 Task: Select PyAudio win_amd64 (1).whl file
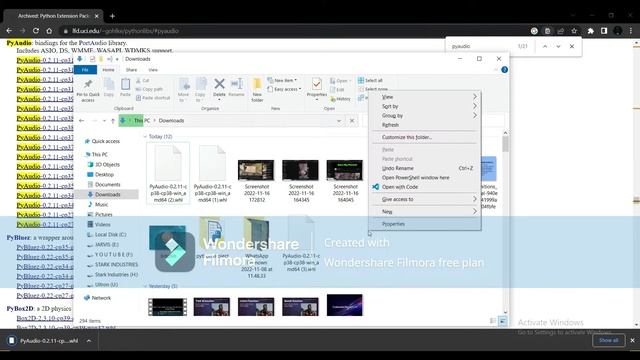[212, 173]
